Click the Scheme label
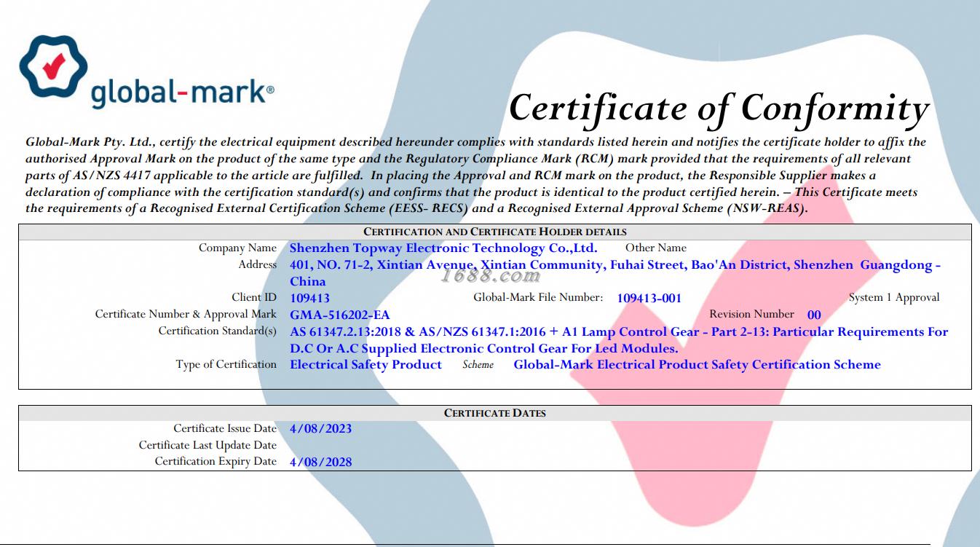Viewport: 980px width, 547px height. pos(478,364)
